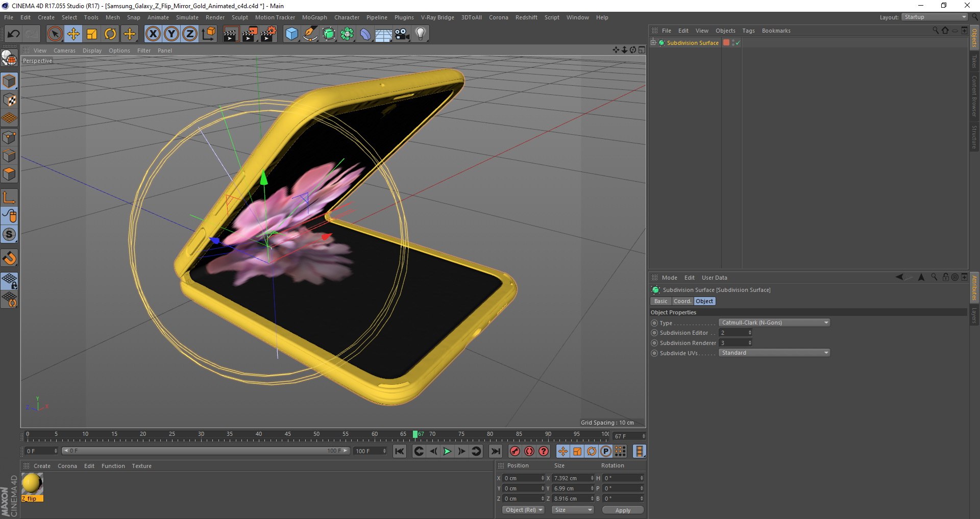Click the Apply button
Viewport: 980px width, 519px height.
(623, 510)
